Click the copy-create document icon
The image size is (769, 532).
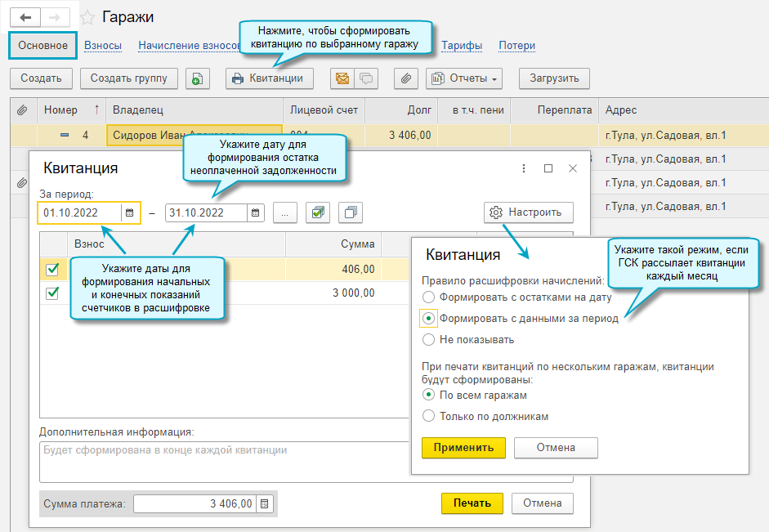click(198, 78)
